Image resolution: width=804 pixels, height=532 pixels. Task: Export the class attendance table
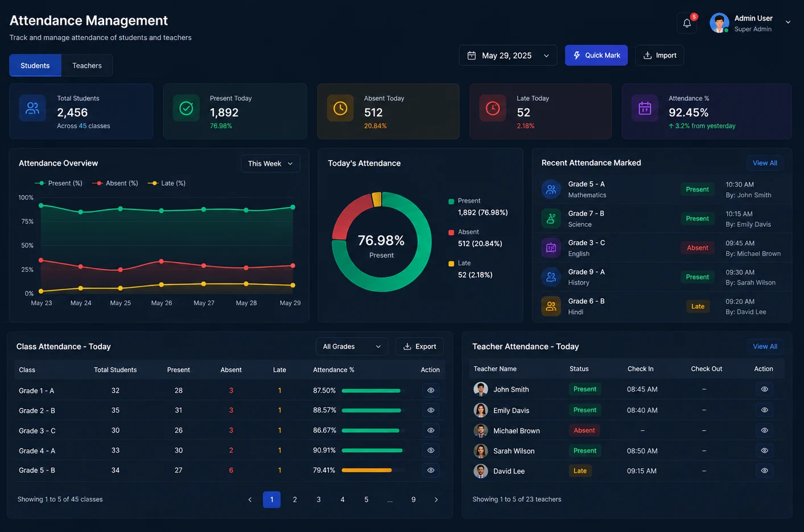420,347
